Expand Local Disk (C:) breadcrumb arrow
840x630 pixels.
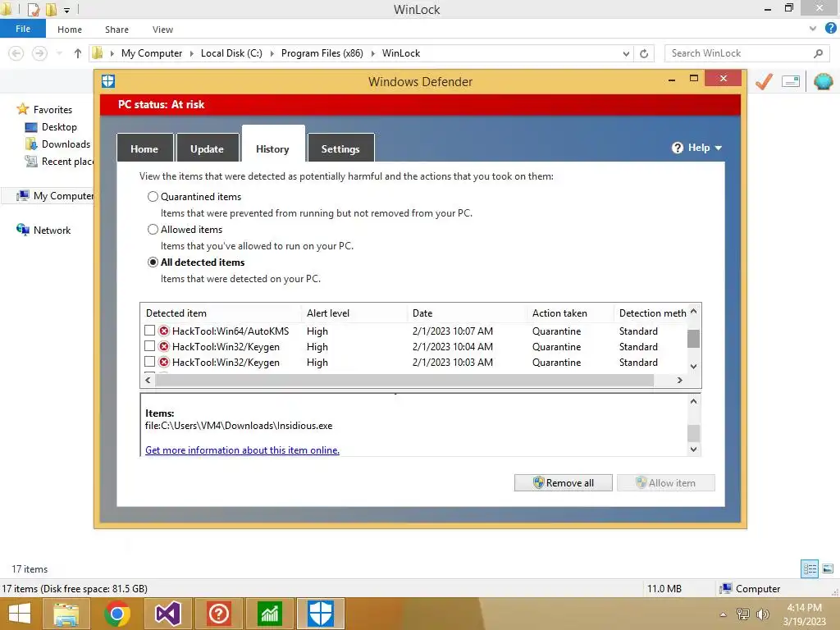point(272,53)
